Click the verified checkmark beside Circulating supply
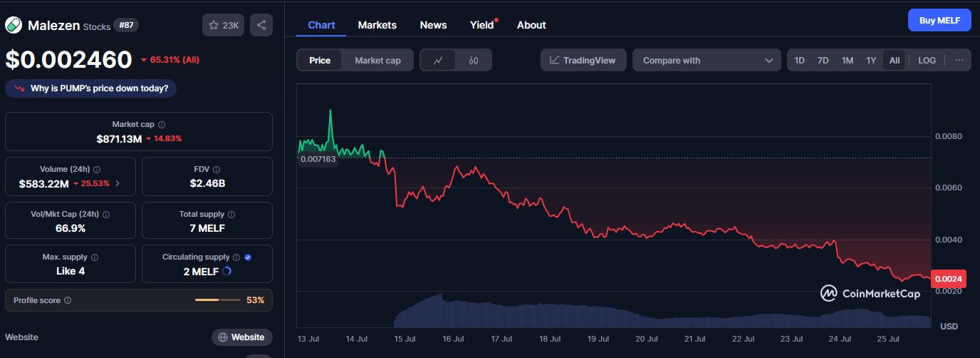The height and width of the screenshot is (358, 980). pos(248,257)
